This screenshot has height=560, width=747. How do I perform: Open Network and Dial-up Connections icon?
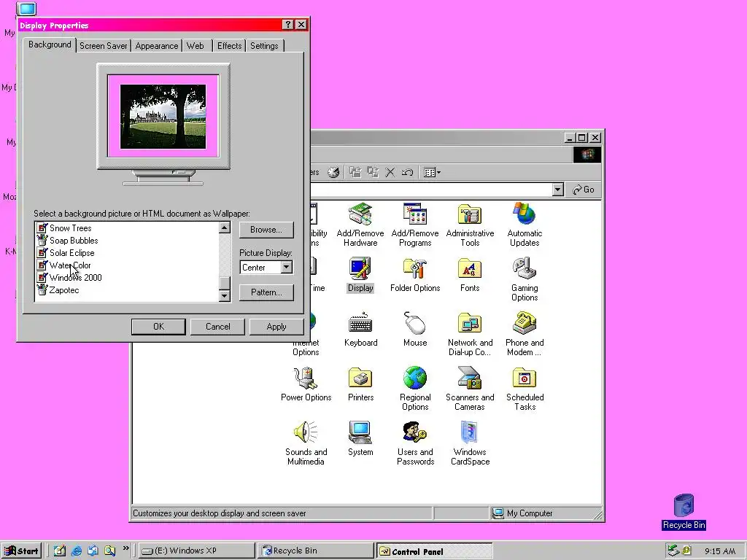pos(470,334)
